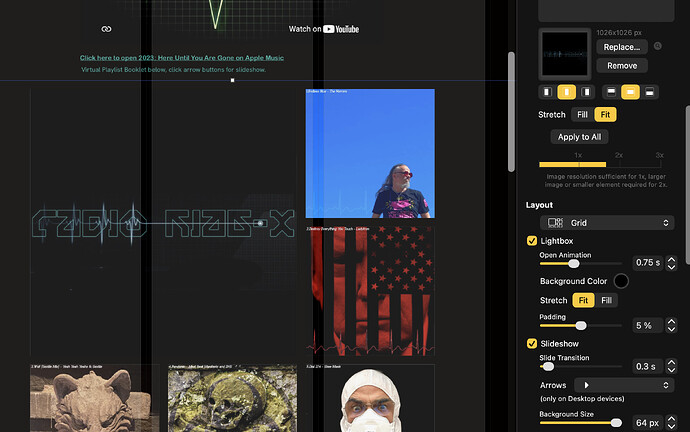Set Lightbox Stretch to Fit
Screen dimensions: 690x432
pyautogui.click(x=583, y=300)
